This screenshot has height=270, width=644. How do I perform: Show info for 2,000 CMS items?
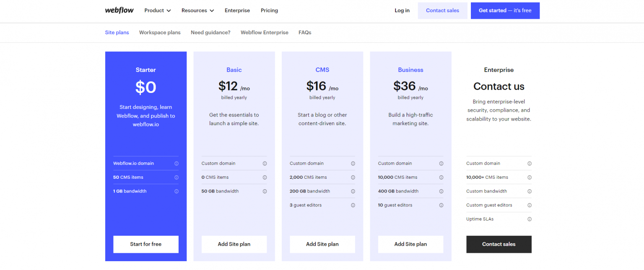click(353, 177)
